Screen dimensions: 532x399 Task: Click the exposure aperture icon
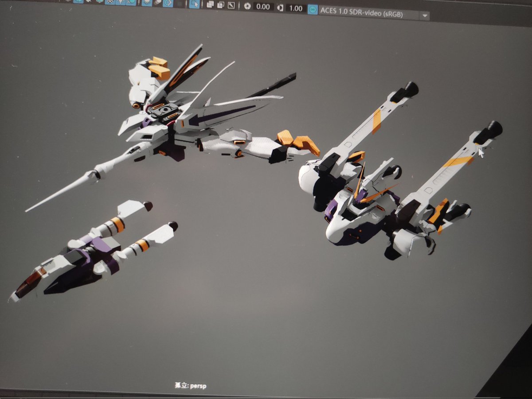coord(246,6)
